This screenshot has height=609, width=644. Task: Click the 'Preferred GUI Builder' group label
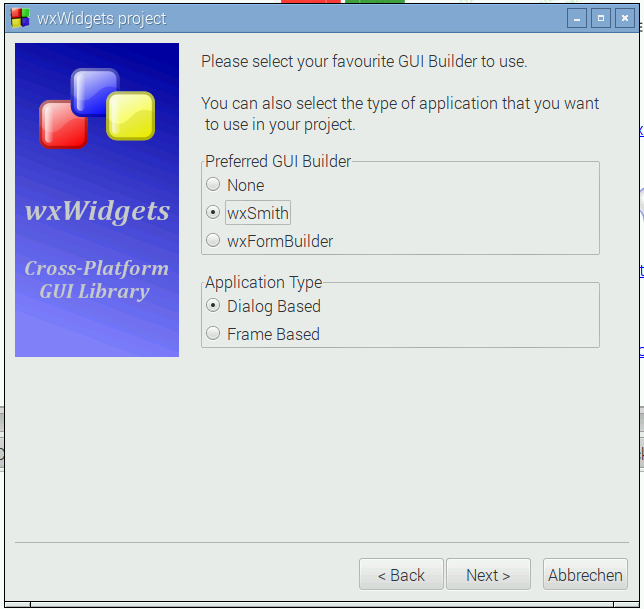click(x=278, y=161)
